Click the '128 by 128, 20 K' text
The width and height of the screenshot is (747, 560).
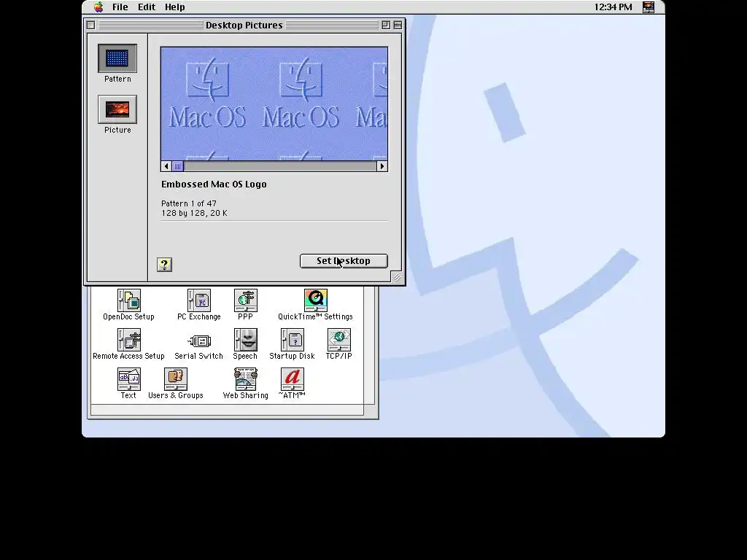194,213
